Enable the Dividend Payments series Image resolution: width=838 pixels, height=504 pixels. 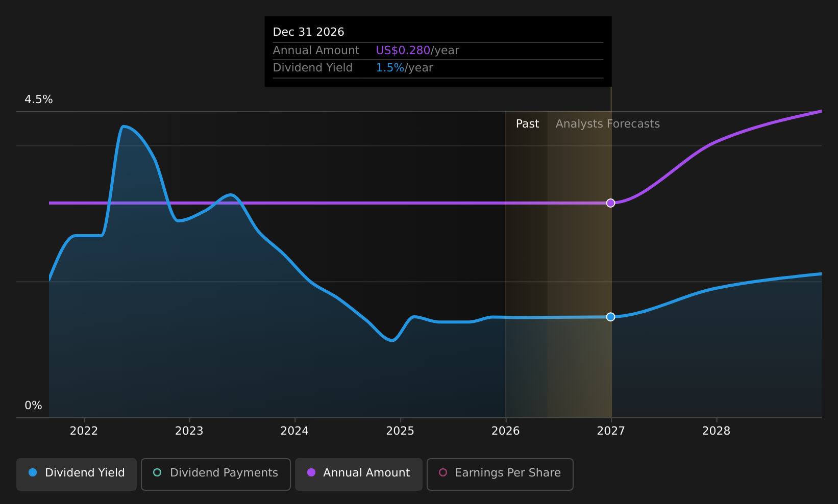[x=216, y=474]
